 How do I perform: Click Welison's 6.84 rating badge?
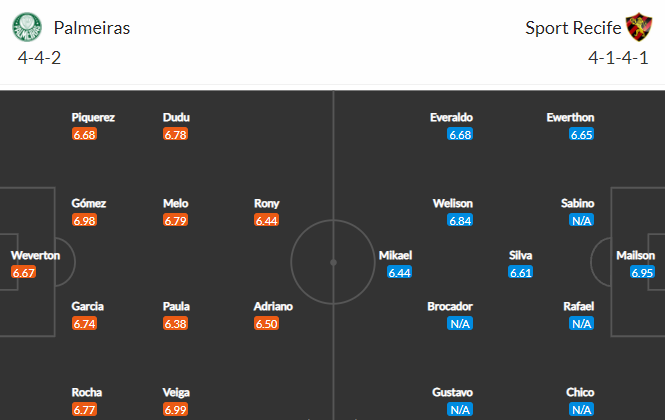(x=460, y=220)
